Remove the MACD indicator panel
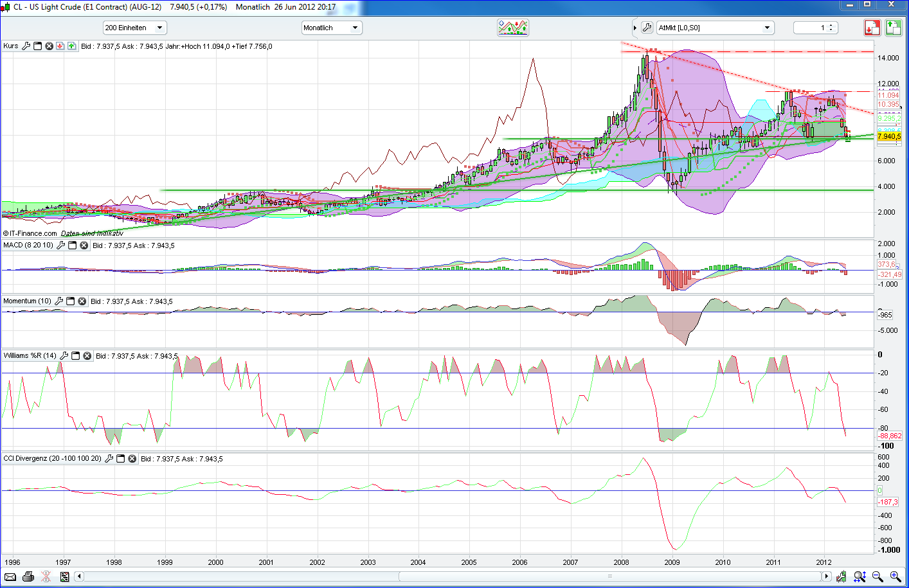The image size is (909, 588). point(84,245)
